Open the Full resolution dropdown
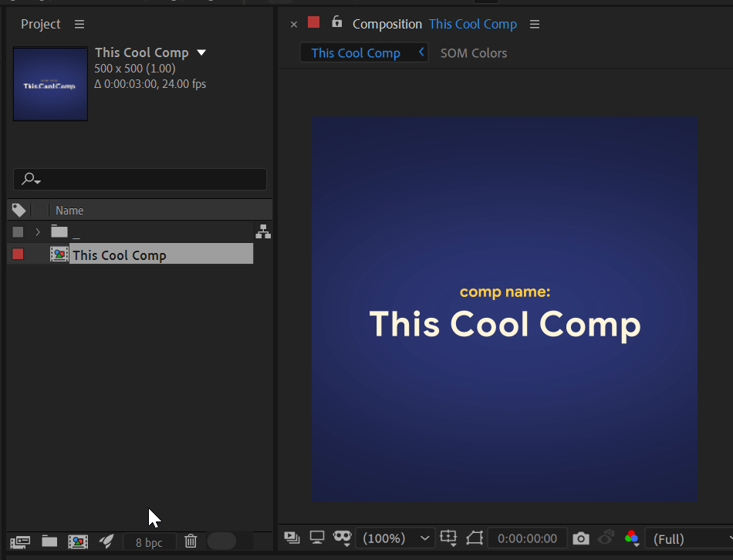Screen dimensions: 733x560 (x=691, y=538)
